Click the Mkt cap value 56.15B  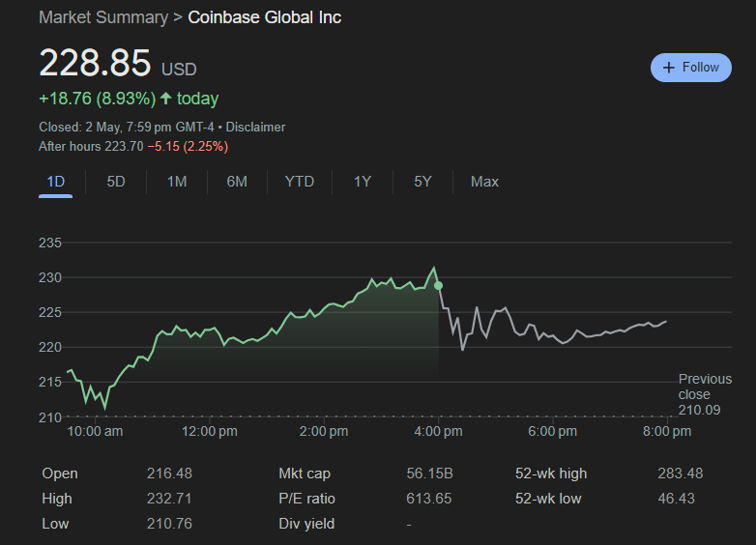coord(429,473)
